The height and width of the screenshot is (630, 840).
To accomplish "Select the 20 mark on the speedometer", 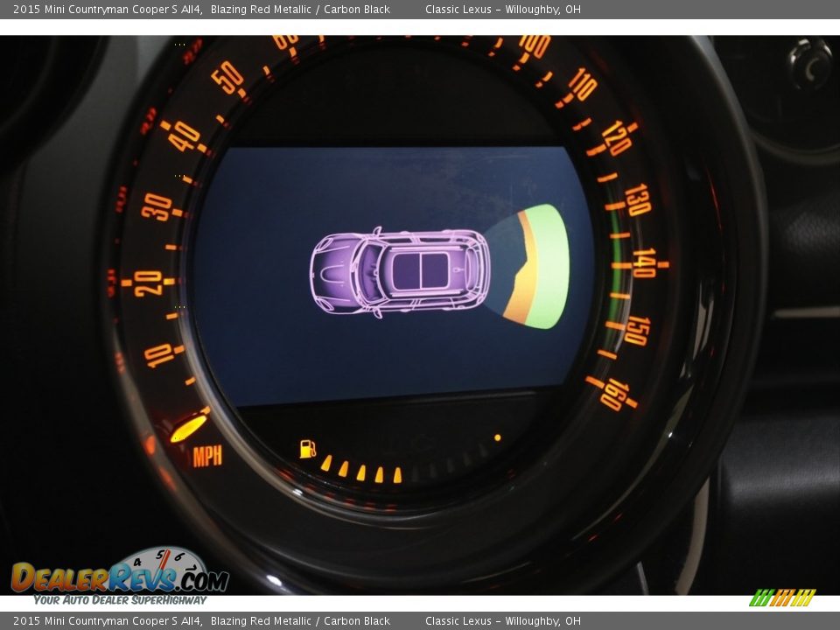I will click(x=148, y=282).
